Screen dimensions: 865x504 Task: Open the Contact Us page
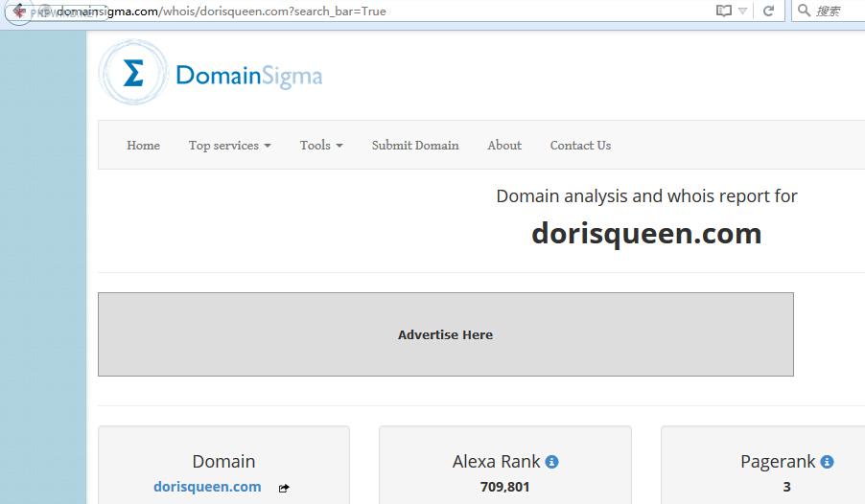click(580, 146)
